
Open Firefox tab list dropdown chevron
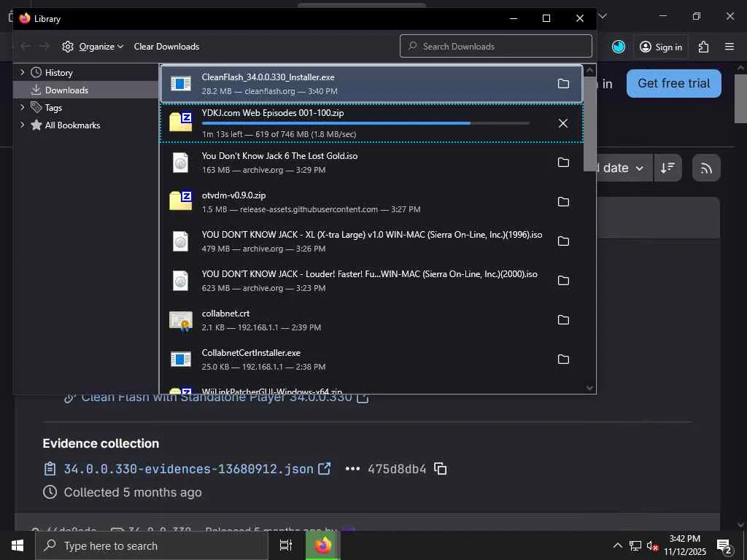pos(603,16)
